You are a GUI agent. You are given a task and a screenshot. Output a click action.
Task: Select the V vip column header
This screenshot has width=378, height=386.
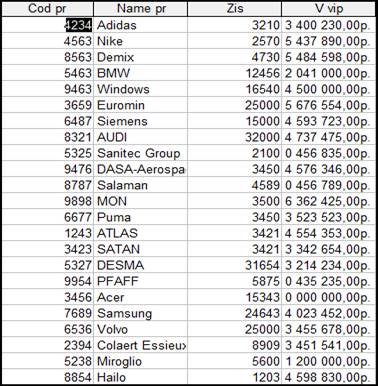click(329, 9)
